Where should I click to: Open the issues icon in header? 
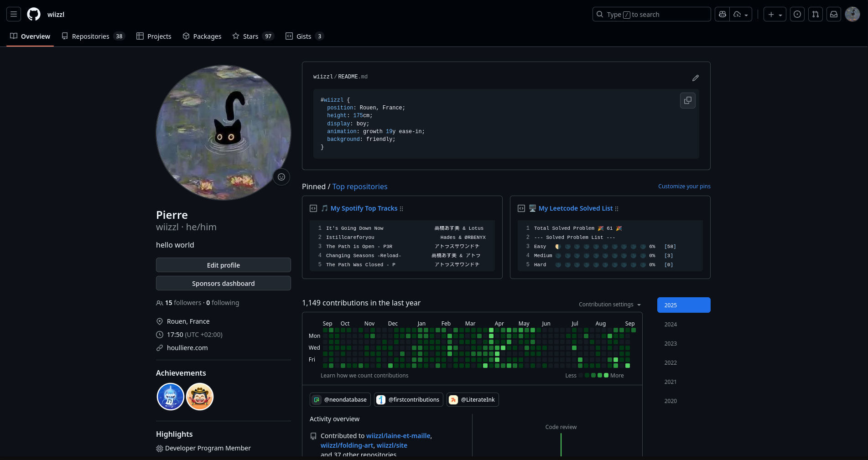point(797,14)
